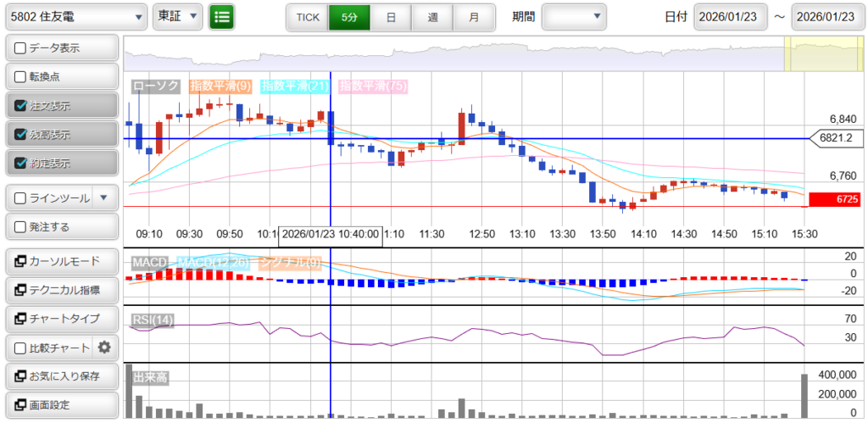
Task: Toggle the 転換点 checkbox
Action: click(x=22, y=77)
